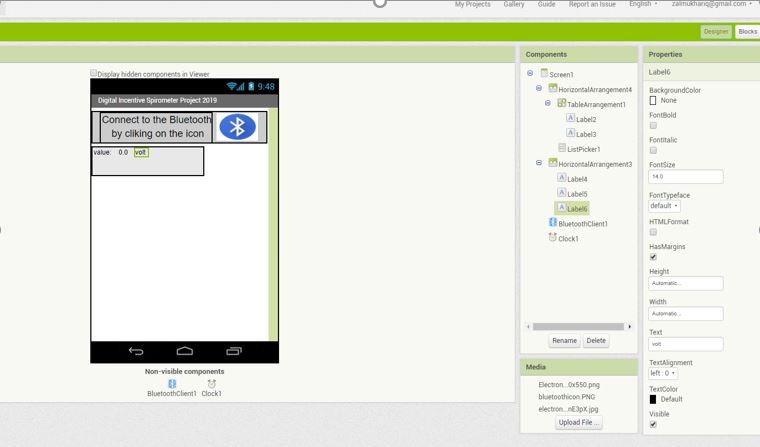The width and height of the screenshot is (760, 447).
Task: Click the Rename button
Action: (x=564, y=341)
